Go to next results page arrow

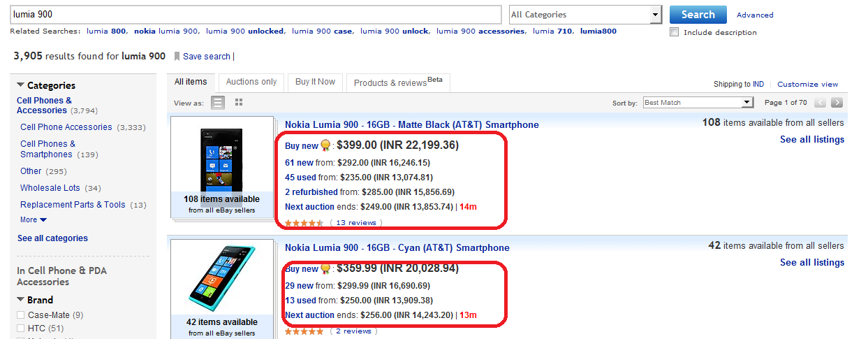837,103
